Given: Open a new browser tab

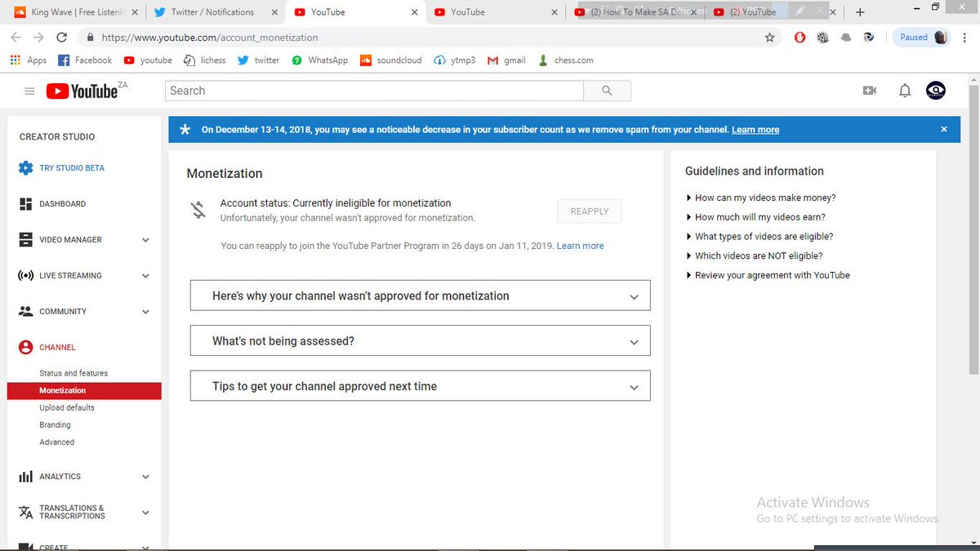Looking at the screenshot, I should [x=859, y=12].
